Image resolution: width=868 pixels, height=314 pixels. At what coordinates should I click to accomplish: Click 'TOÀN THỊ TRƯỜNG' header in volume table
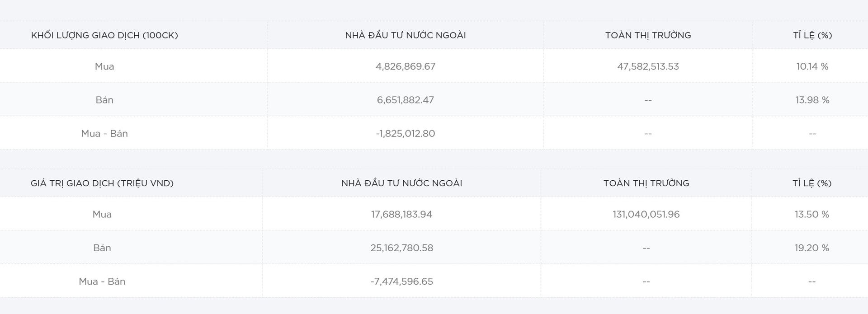pyautogui.click(x=648, y=35)
